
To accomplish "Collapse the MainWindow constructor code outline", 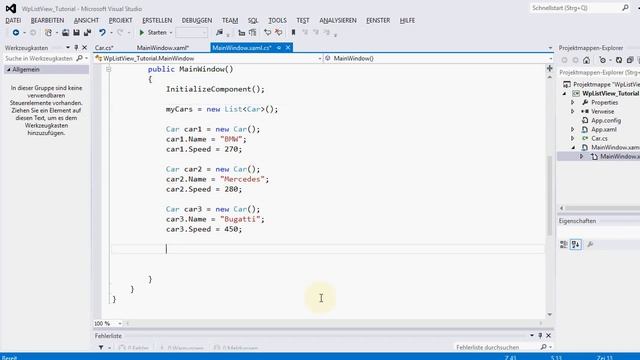I will 108,69.
